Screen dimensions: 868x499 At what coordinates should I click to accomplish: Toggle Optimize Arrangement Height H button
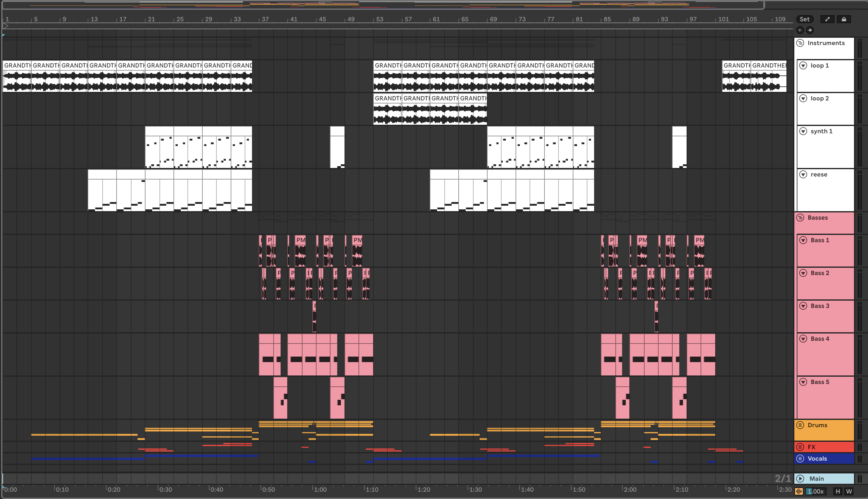pos(838,491)
